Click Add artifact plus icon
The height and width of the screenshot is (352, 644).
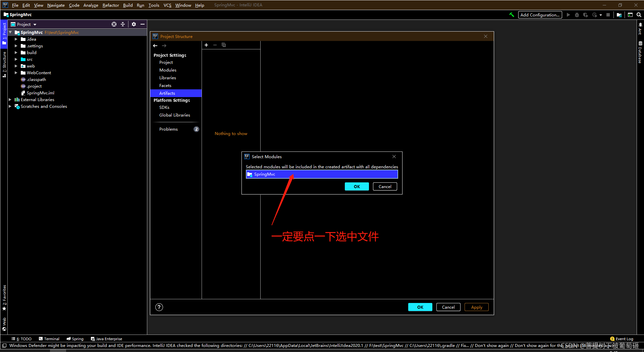pyautogui.click(x=206, y=45)
